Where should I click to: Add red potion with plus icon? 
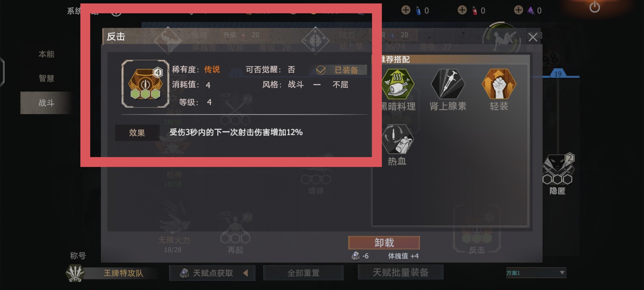click(x=462, y=10)
